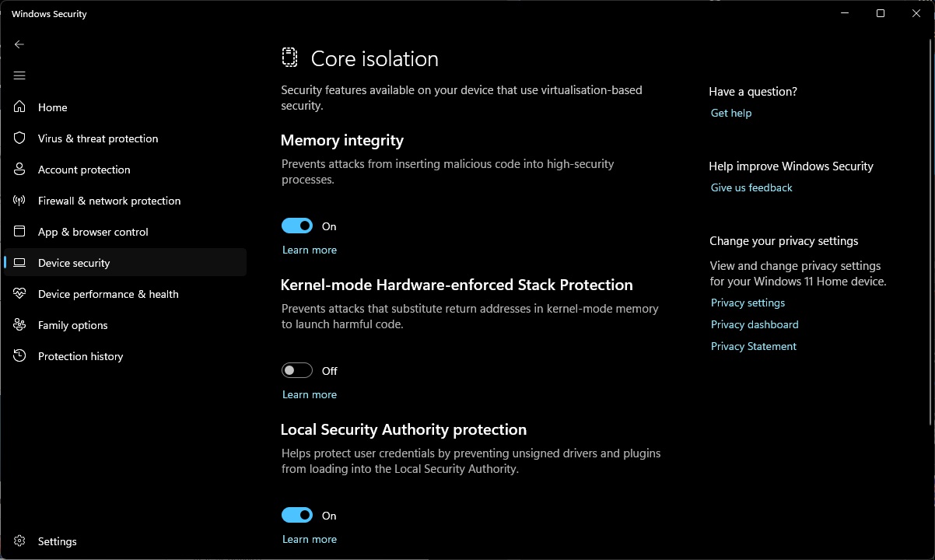Click the Account protection person icon
The width and height of the screenshot is (935, 560).
[20, 170]
